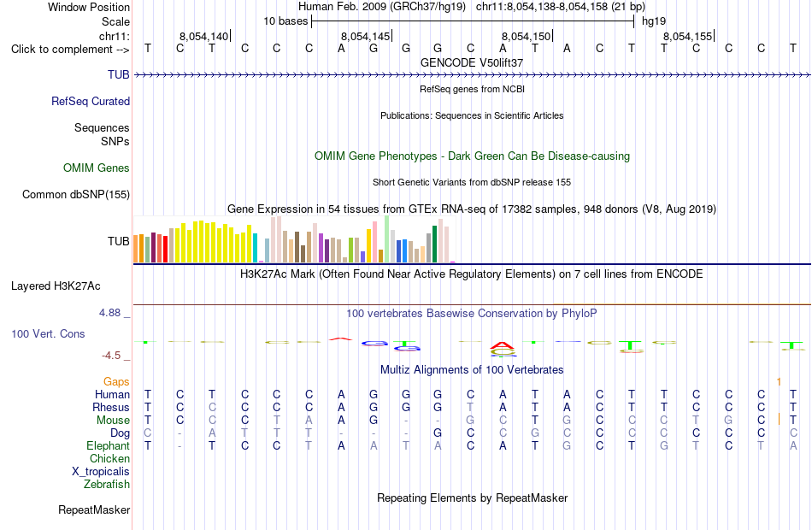Click the red GTEx expression bar

pyautogui.click(x=166, y=250)
